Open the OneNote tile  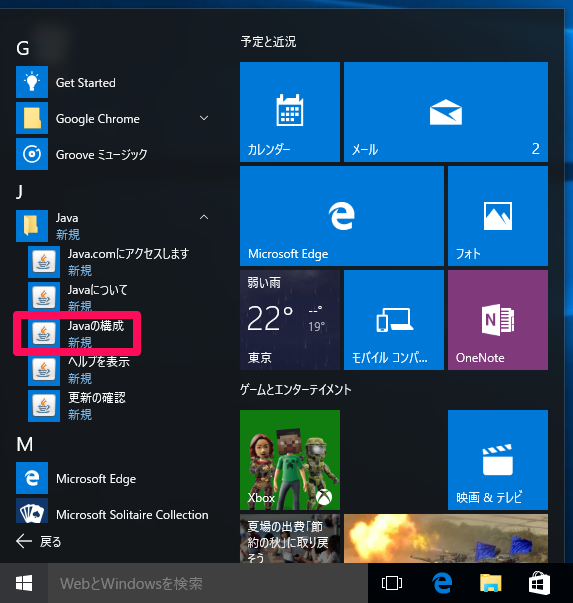tap(498, 320)
